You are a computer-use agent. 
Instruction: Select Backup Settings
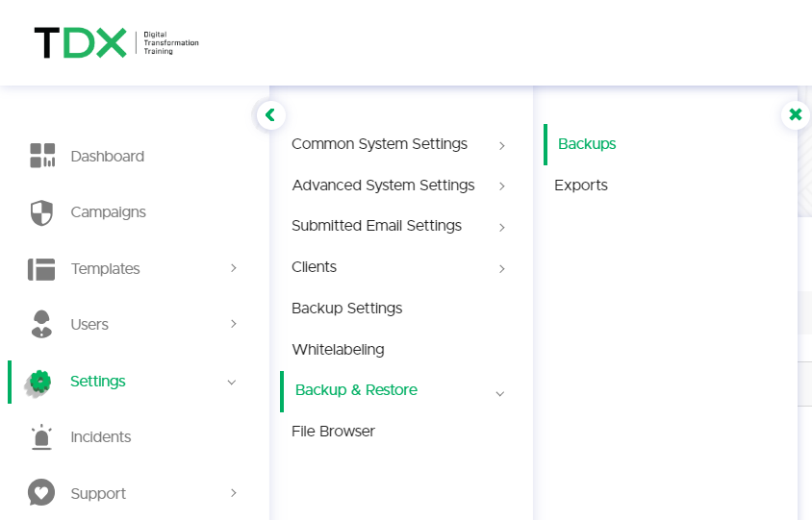tap(347, 309)
